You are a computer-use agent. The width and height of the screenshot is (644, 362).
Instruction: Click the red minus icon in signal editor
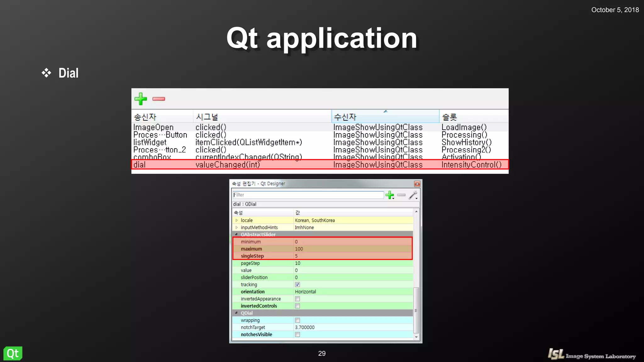159,99
